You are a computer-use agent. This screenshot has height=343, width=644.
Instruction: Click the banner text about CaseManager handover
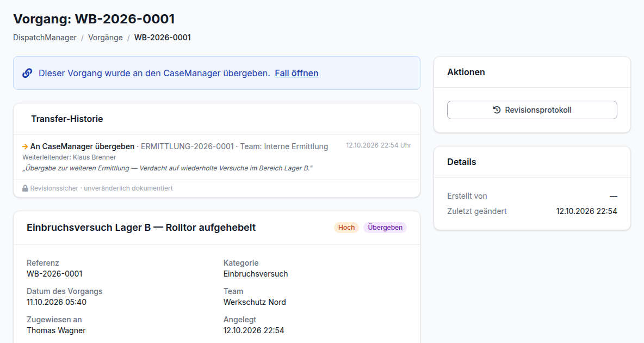pos(154,73)
